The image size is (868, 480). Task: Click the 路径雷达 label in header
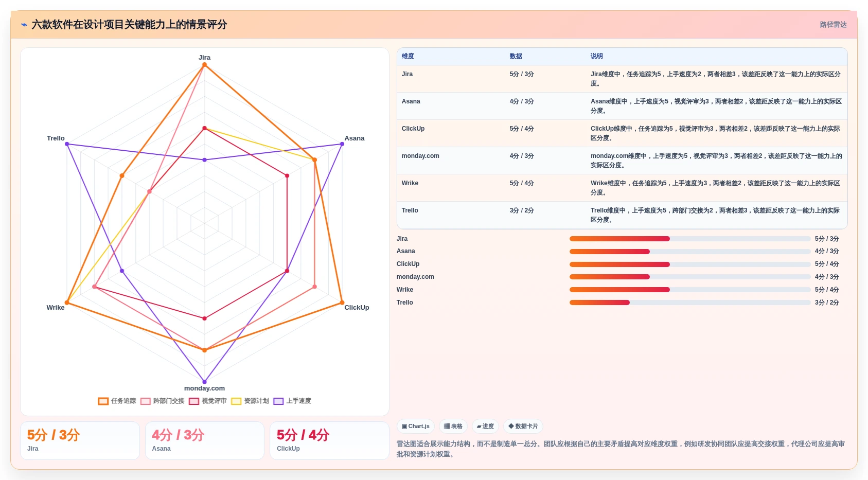833,25
